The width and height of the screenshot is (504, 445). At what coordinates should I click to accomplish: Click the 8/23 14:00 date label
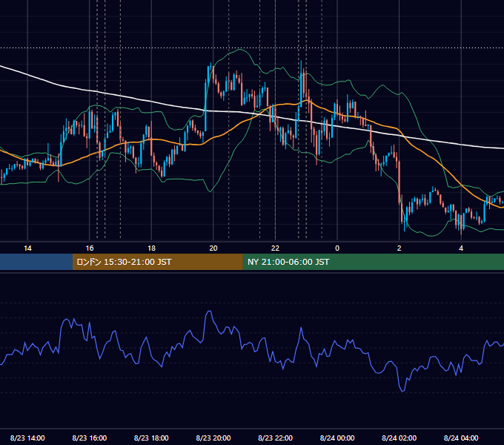(27, 438)
